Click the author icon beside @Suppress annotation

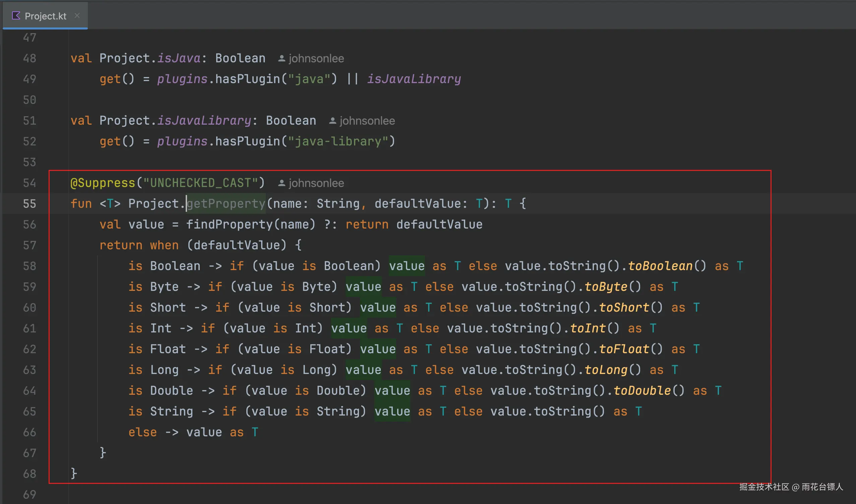click(281, 183)
